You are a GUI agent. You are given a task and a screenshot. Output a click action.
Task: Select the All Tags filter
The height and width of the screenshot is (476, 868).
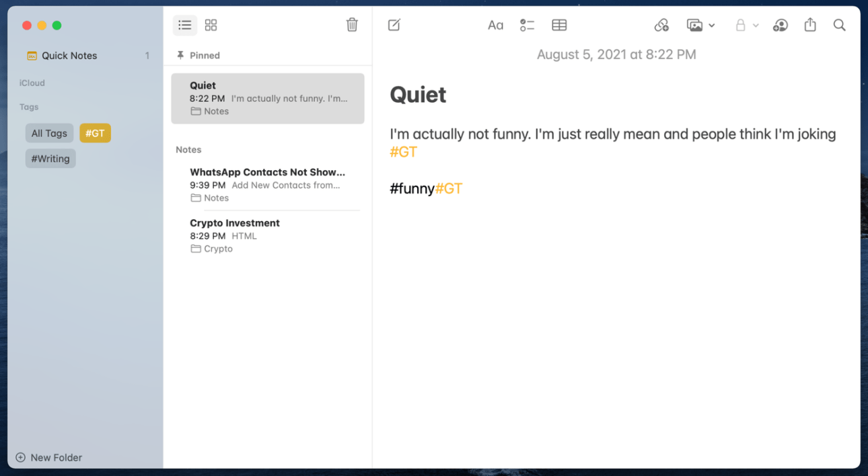pos(49,133)
